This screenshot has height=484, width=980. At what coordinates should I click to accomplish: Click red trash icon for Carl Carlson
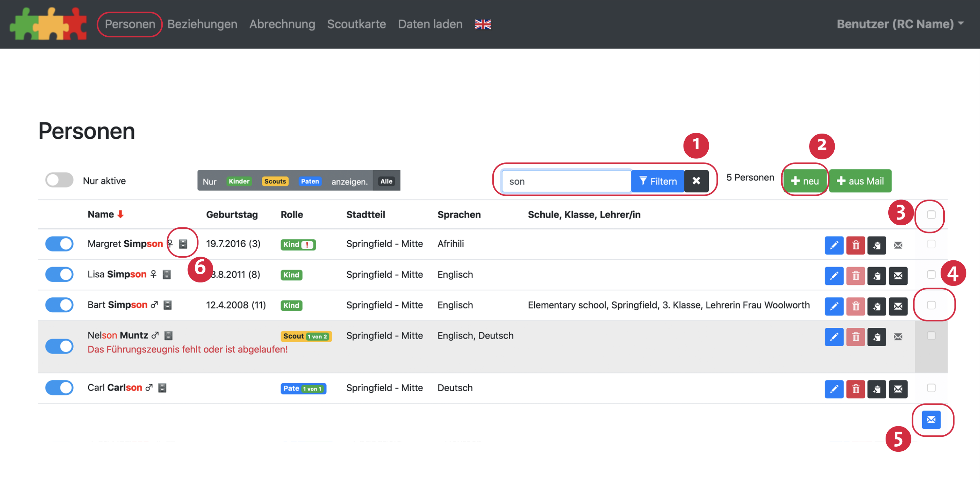[855, 389]
